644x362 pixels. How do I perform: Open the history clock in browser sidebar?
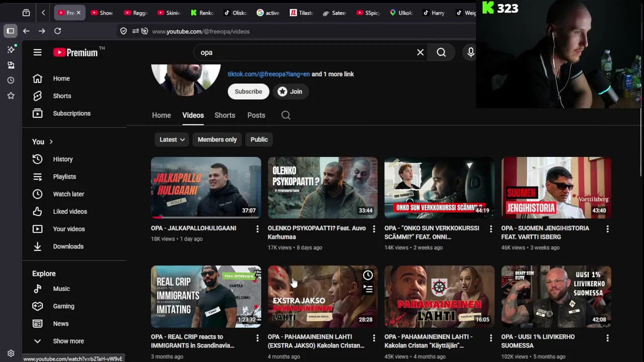[x=11, y=80]
